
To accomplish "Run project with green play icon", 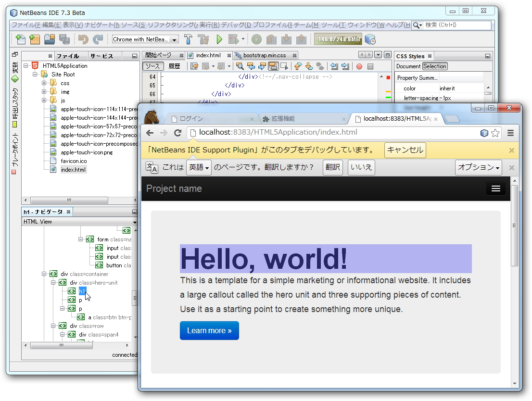I will pyautogui.click(x=219, y=39).
